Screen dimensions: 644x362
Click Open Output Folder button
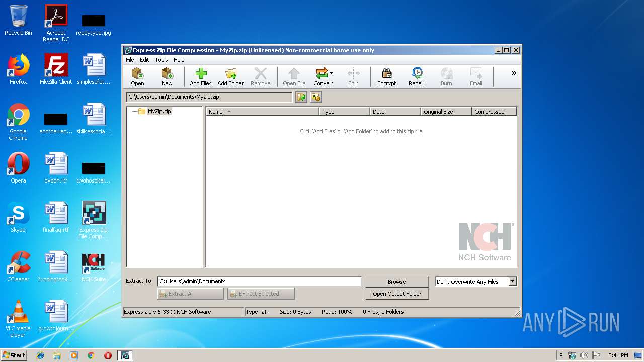(x=397, y=294)
